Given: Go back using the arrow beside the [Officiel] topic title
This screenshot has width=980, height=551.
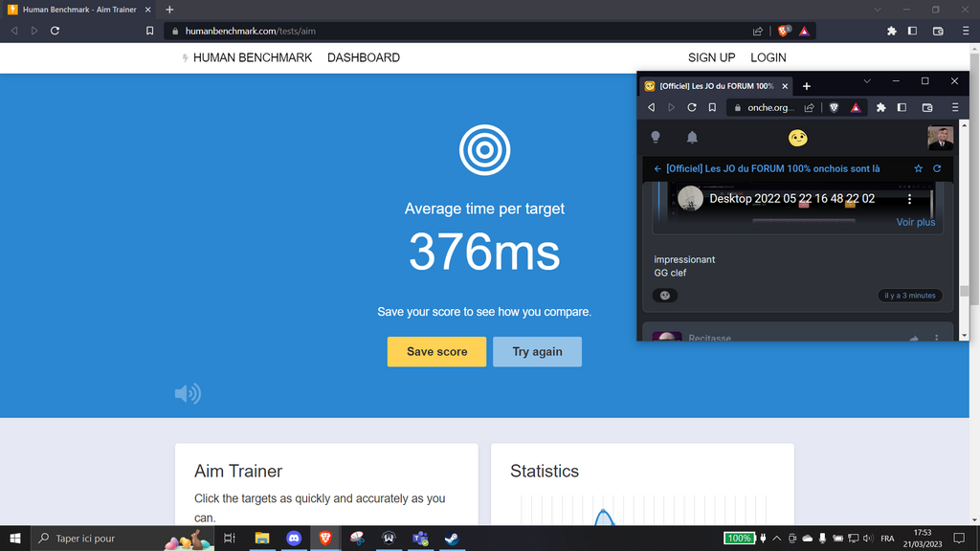Looking at the screenshot, I should tap(657, 168).
